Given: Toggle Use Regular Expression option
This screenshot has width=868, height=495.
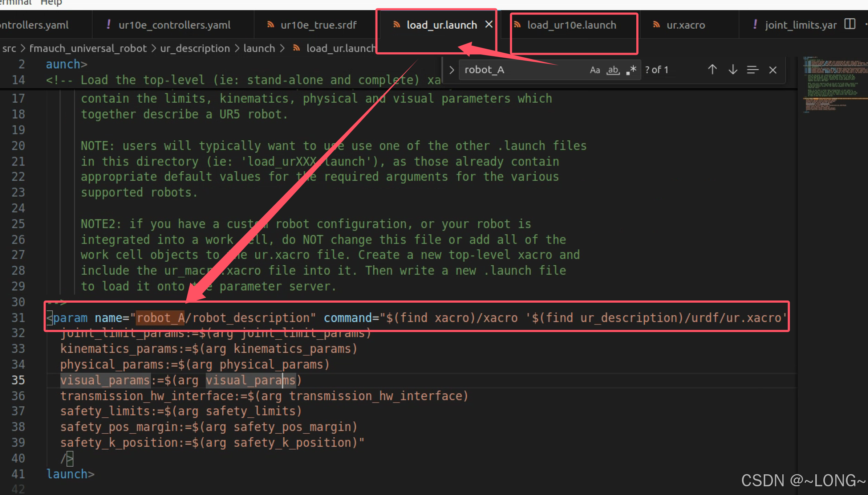Looking at the screenshot, I should pyautogui.click(x=632, y=70).
